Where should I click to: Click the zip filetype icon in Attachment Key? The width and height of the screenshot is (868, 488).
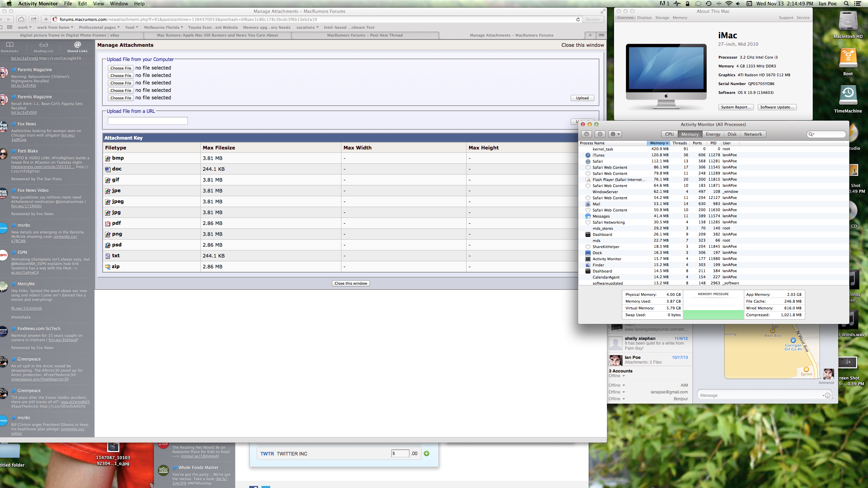[x=107, y=267]
